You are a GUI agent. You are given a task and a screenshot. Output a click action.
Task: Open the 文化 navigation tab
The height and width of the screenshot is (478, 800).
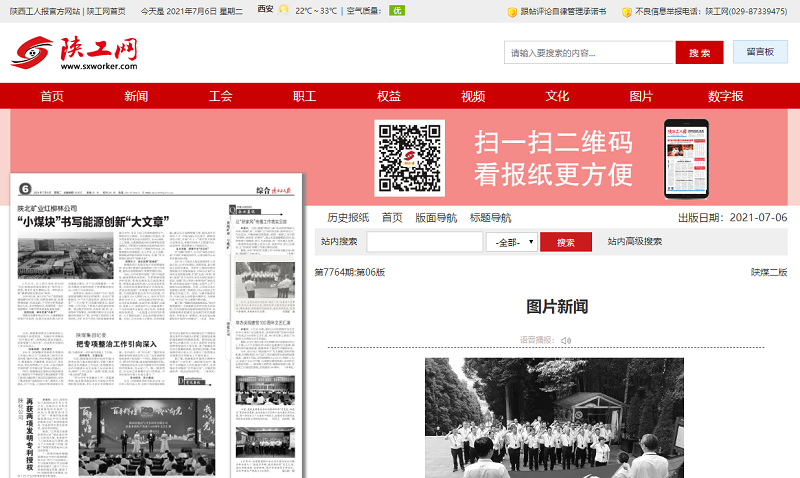point(557,96)
